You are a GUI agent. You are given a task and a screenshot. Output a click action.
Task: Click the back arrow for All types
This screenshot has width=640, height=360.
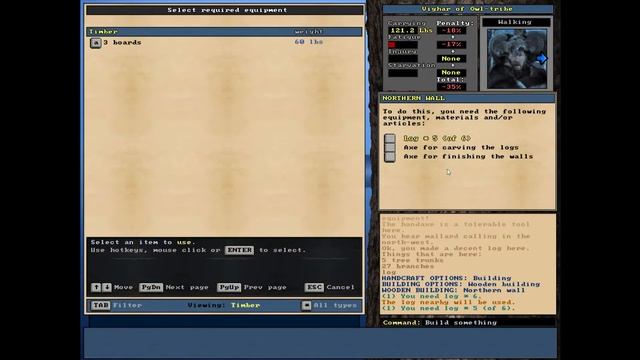[306, 305]
